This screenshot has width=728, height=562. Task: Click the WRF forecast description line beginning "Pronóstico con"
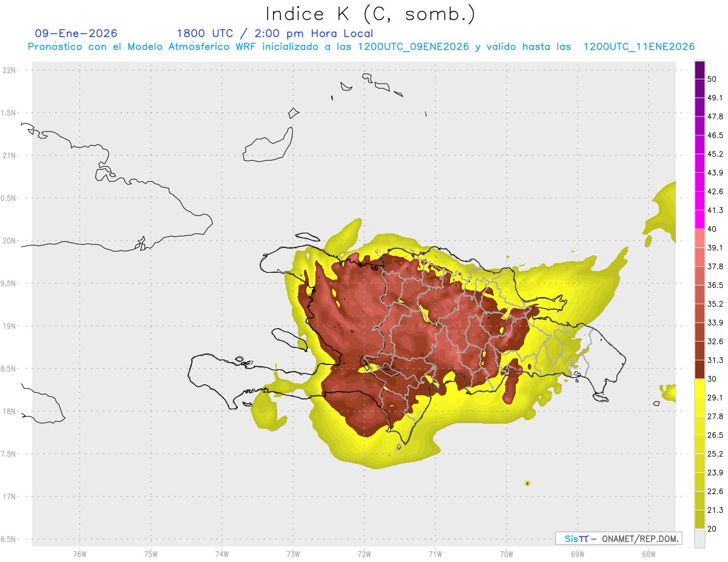tap(361, 47)
